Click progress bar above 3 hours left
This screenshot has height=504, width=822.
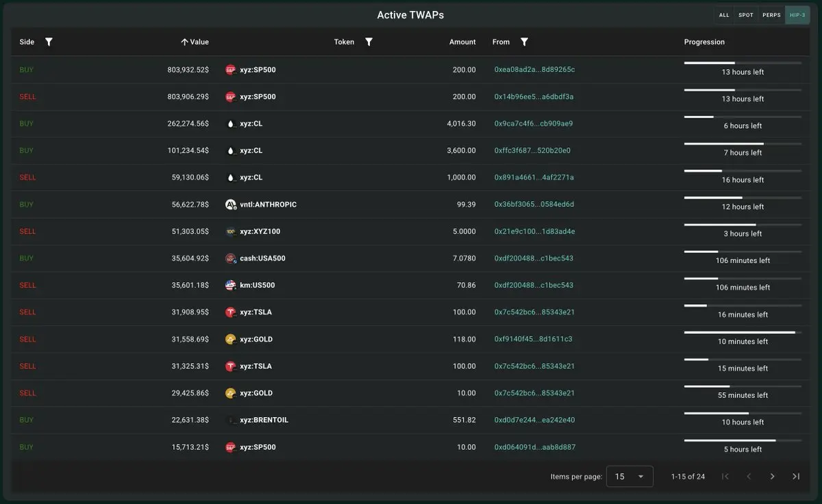[743, 225]
